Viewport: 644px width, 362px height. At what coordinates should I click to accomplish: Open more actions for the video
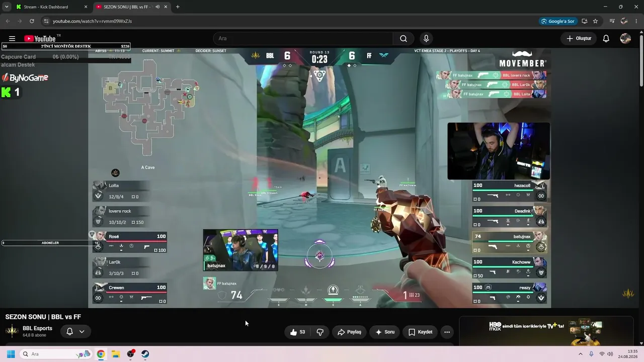447,332
